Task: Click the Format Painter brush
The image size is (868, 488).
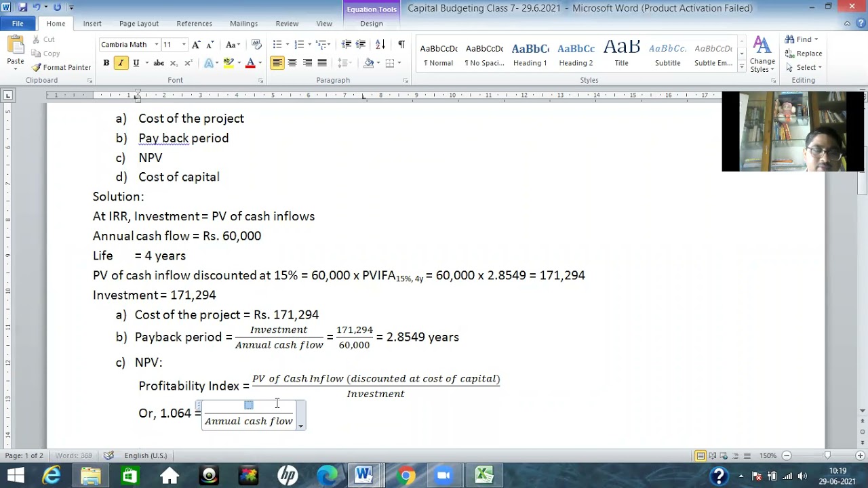Action: coord(37,67)
